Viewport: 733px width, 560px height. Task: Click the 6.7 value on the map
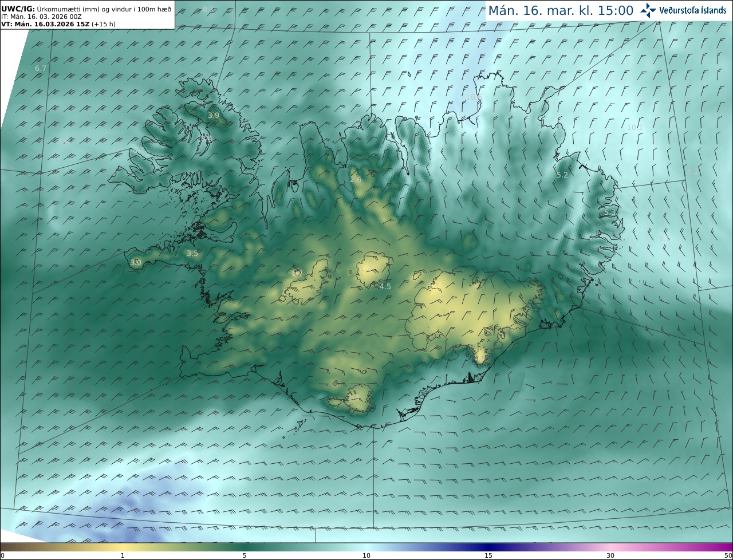tap(41, 68)
